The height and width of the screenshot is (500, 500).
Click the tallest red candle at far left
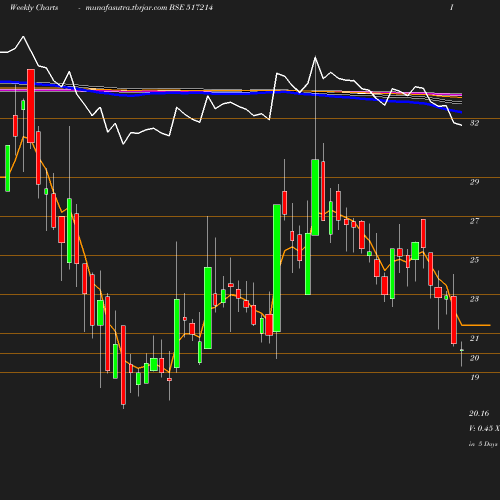[x=31, y=106]
